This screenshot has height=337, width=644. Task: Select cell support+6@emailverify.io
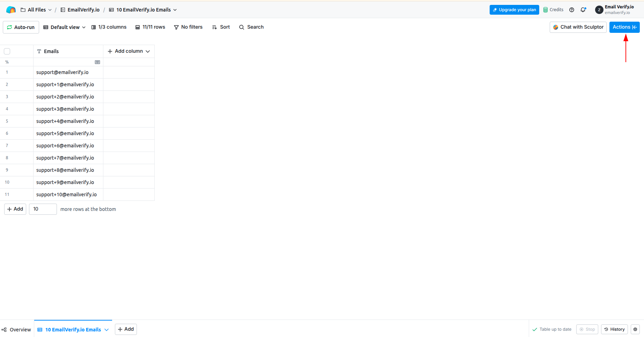click(x=68, y=146)
